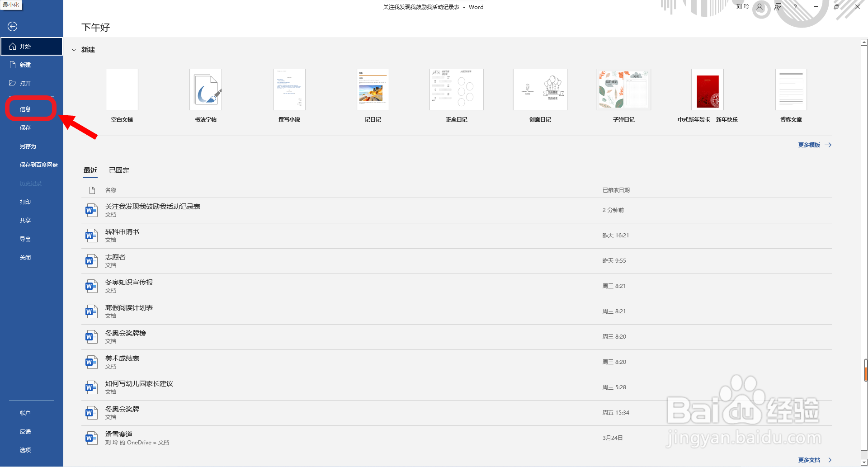Viewport: 868px width, 467px height.
Task: Choose the 中式新年贺卡 template
Action: 708,90
